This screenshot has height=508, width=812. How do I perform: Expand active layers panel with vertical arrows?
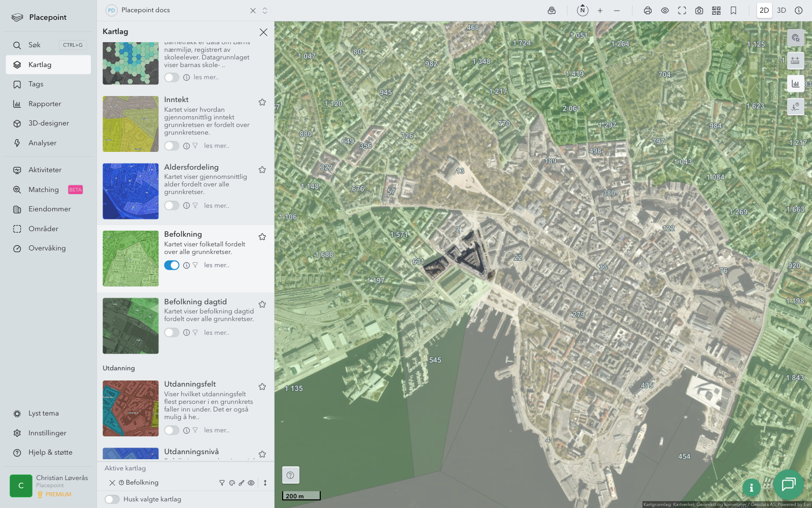[x=265, y=483]
